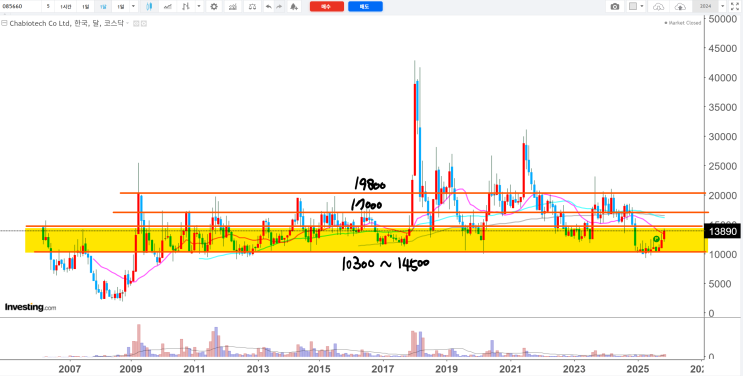
Task: Click the save chart cloud-upload icon
Action: (680, 7)
